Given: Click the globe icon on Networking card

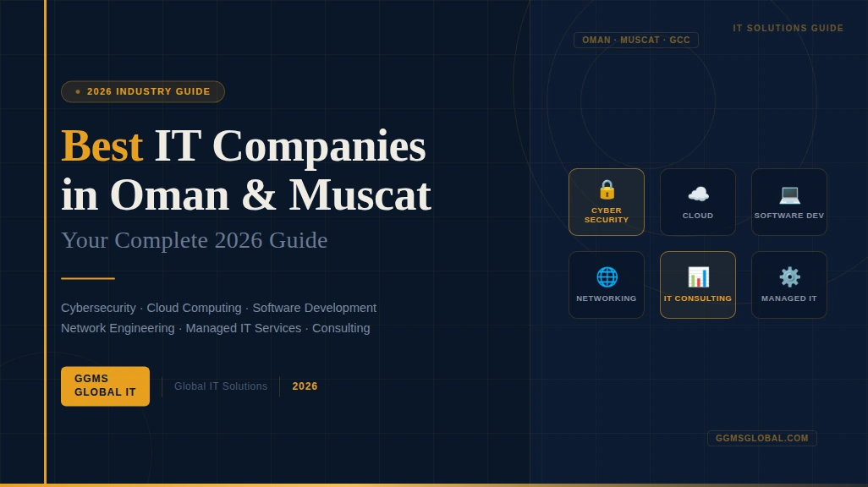Looking at the screenshot, I should coord(607,277).
